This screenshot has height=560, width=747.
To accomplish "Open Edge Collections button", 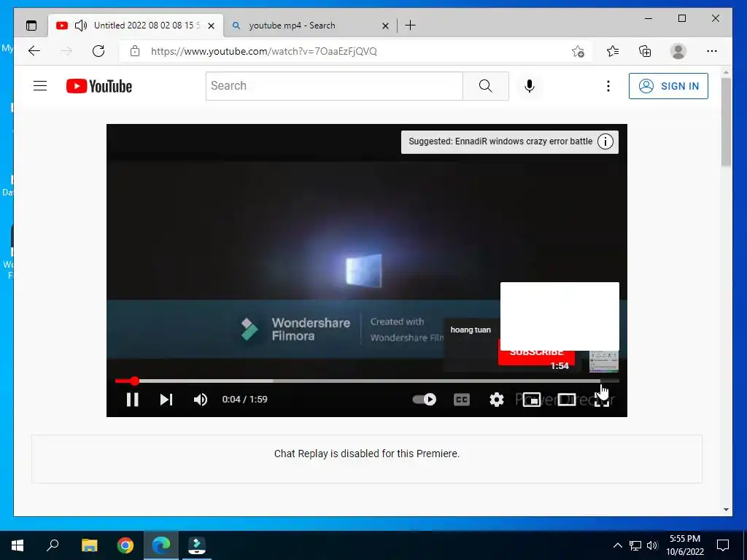I will (645, 51).
